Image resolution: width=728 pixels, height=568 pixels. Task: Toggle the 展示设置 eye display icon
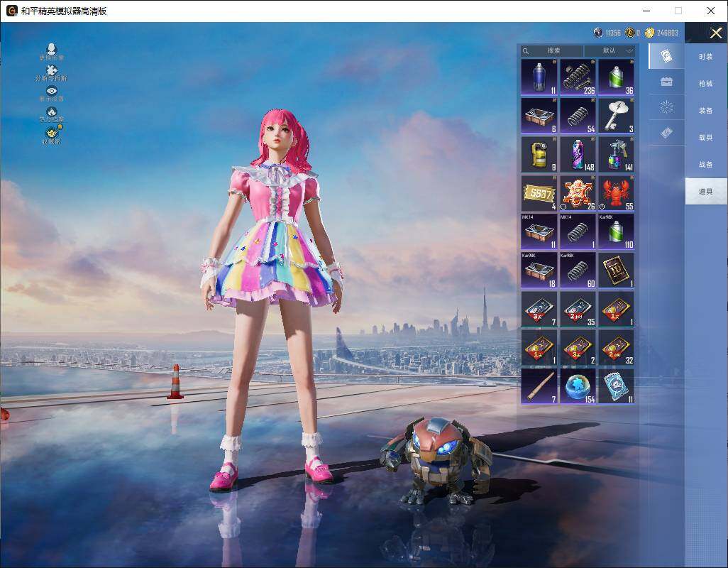coord(52,93)
